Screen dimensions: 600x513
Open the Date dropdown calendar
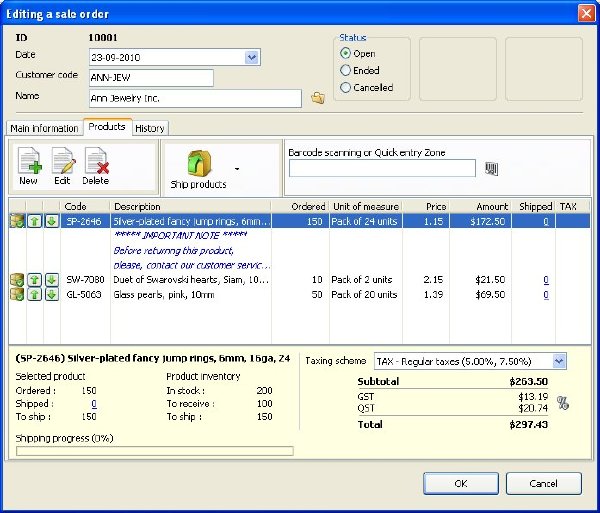(252, 57)
